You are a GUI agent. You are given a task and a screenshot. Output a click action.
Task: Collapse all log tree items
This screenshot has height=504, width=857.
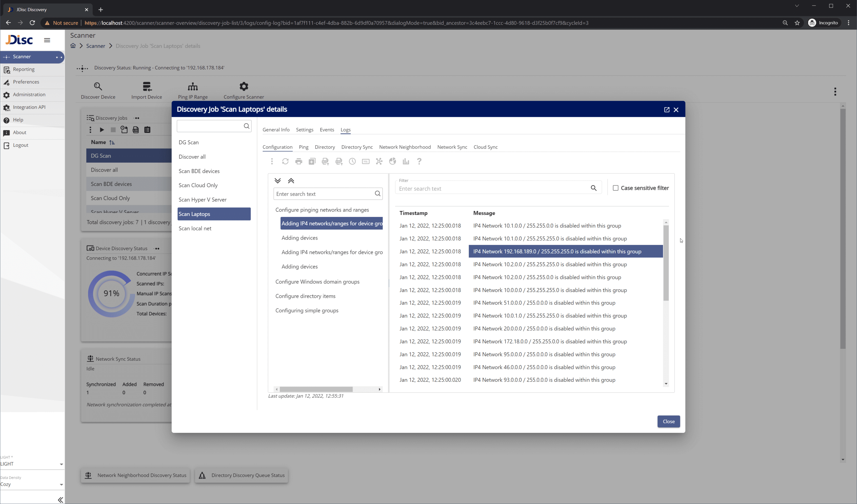(291, 180)
